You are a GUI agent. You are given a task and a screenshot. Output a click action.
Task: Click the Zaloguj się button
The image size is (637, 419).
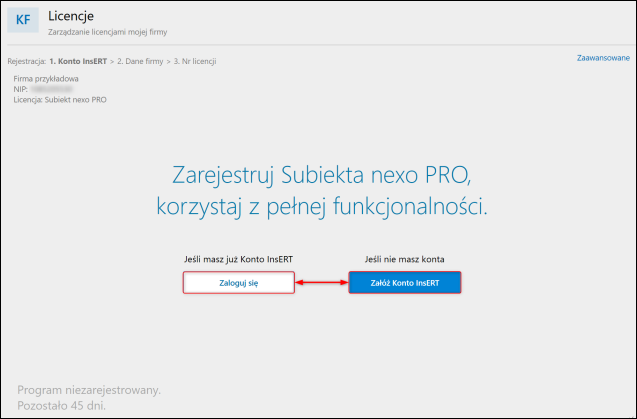(238, 282)
